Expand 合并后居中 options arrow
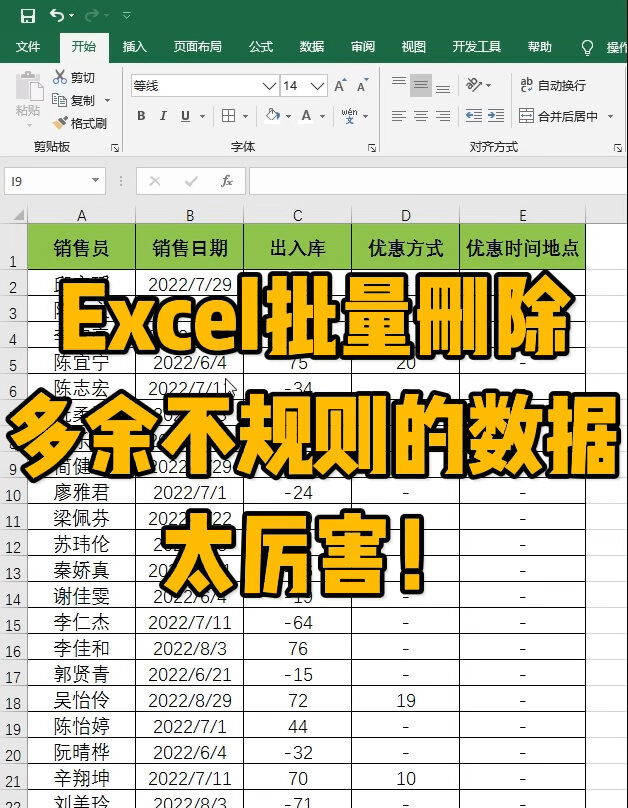Image resolution: width=628 pixels, height=808 pixels. [610, 116]
